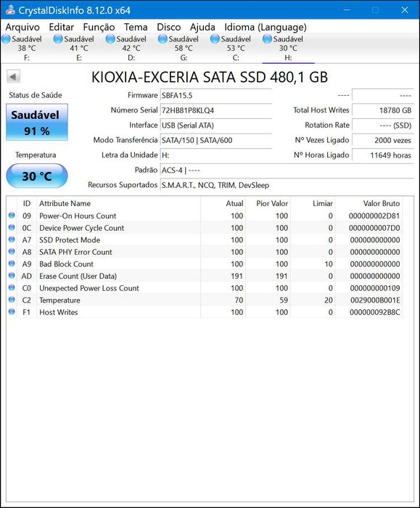Click the supported features field S.M.A.R.T., NCQ
Screen dimensions: 420x508
(287, 185)
